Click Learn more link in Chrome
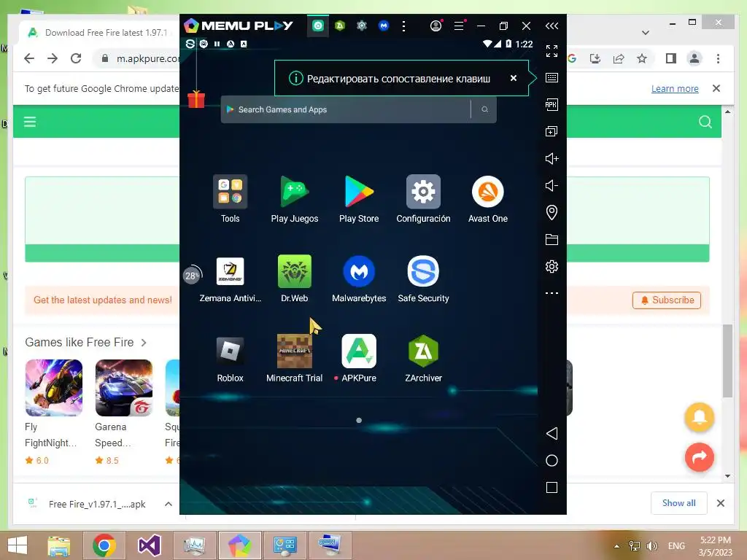Image resolution: width=747 pixels, height=560 pixels. point(675,88)
